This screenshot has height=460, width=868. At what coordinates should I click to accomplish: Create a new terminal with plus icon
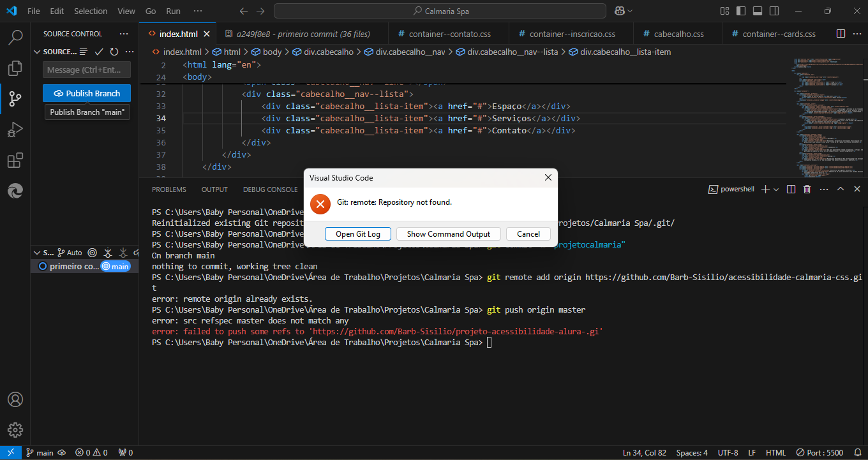[765, 189]
